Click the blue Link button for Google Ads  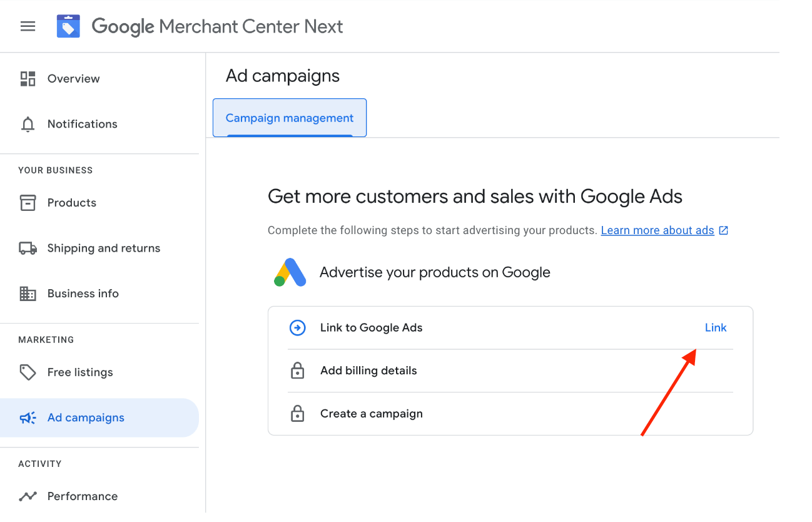(x=716, y=328)
